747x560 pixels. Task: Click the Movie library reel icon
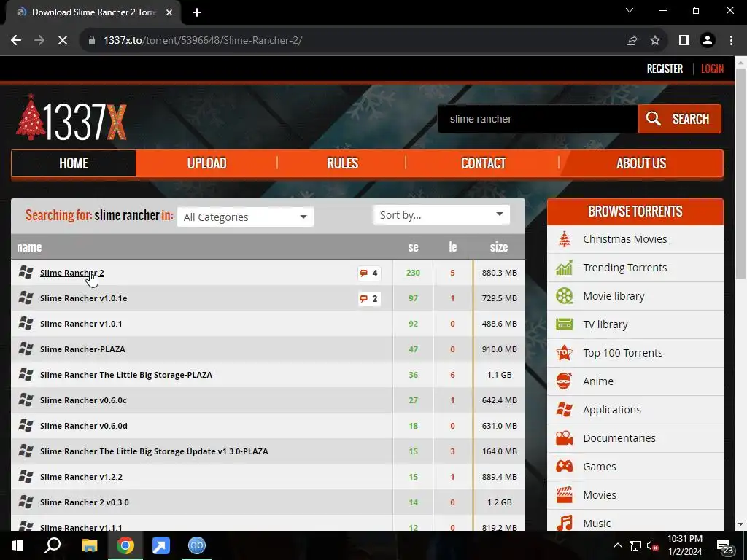(565, 296)
